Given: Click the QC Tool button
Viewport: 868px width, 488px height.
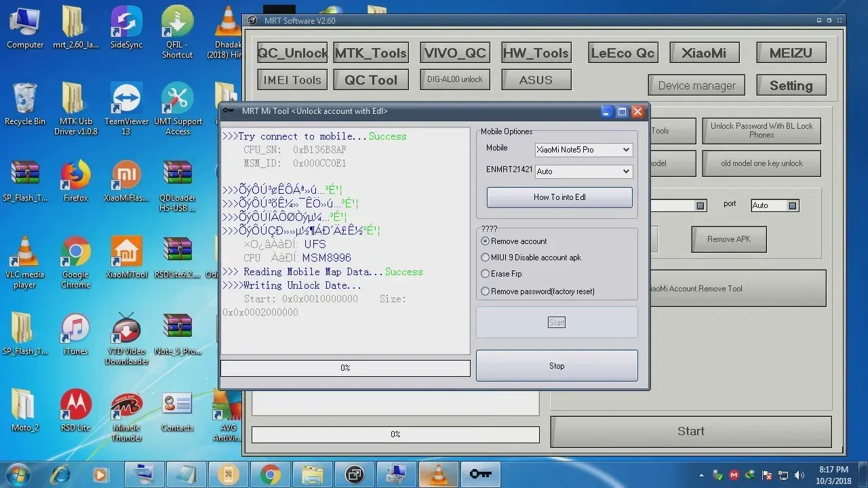Looking at the screenshot, I should pos(371,80).
